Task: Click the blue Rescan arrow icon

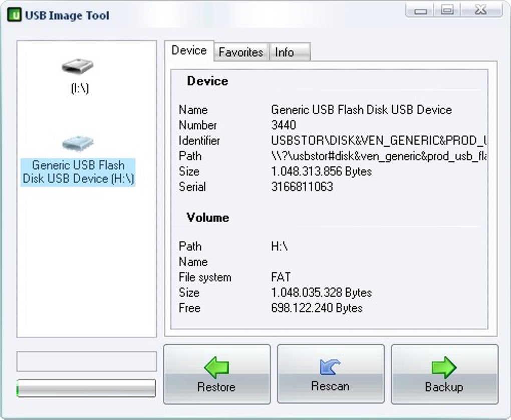Action: click(330, 367)
